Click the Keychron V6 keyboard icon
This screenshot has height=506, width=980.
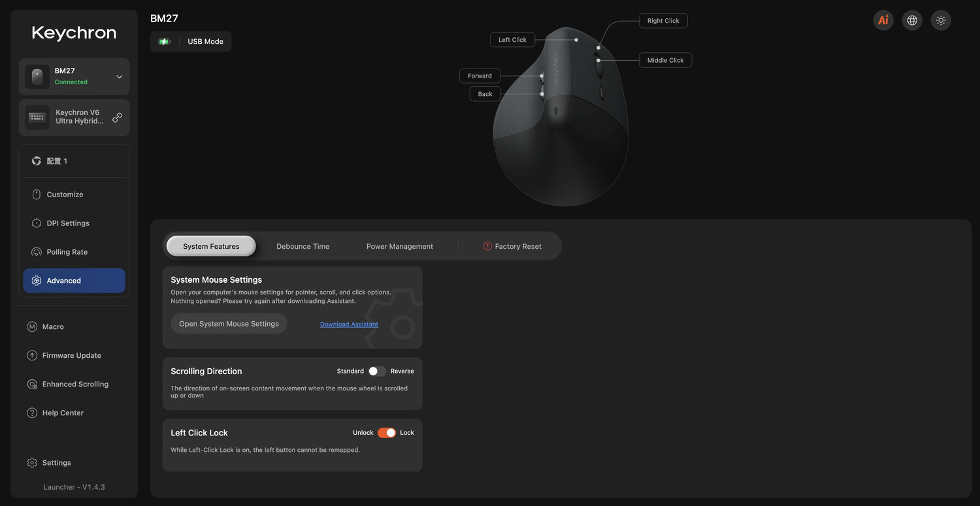(37, 118)
